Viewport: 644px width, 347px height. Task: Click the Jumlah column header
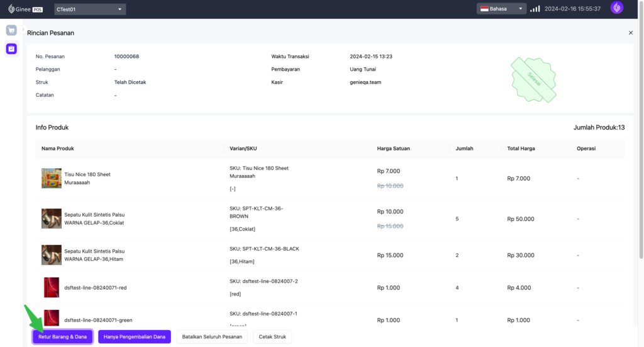[x=464, y=149]
